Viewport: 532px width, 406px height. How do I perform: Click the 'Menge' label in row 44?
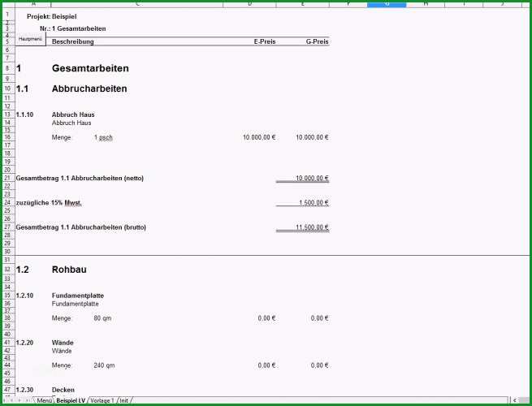click(x=62, y=365)
